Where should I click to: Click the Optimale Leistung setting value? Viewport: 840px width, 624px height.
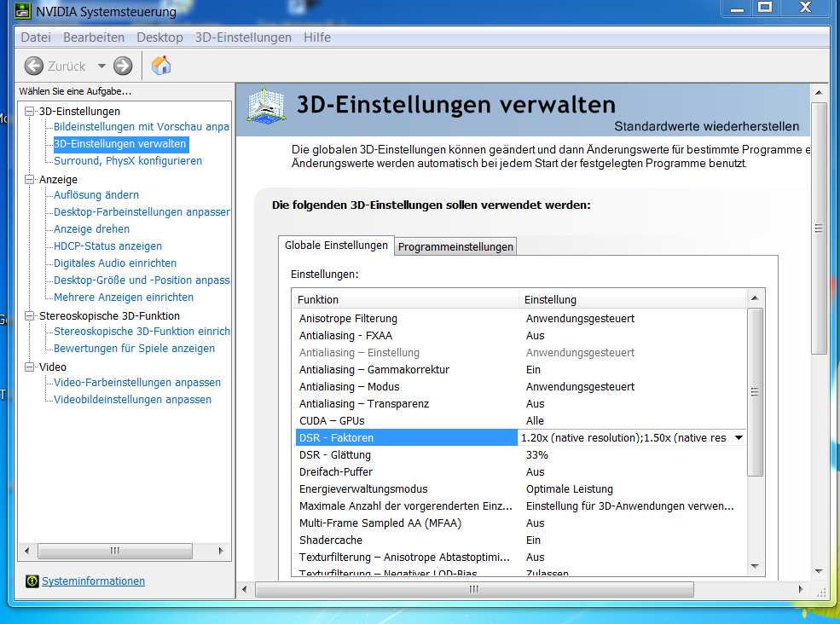click(x=570, y=489)
